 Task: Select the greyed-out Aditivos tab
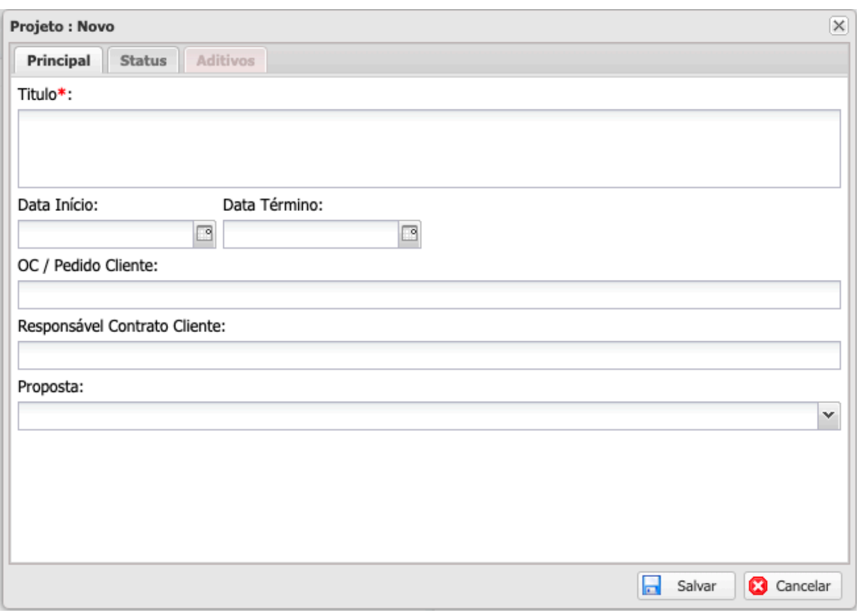click(x=225, y=61)
